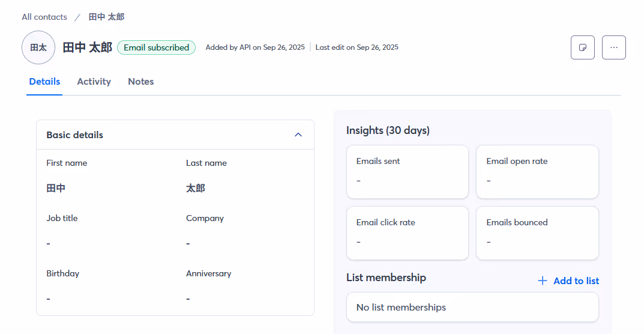Select the Email open rate card
This screenshot has width=644, height=334.
click(x=537, y=171)
